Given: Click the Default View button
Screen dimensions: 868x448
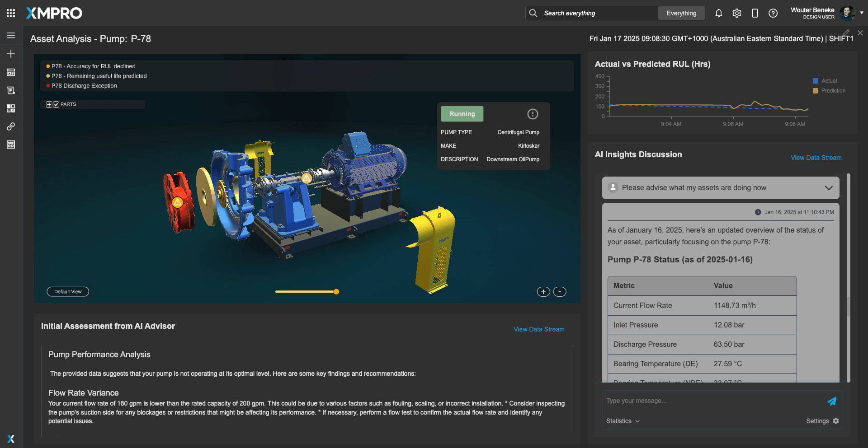Looking at the screenshot, I should [x=68, y=292].
